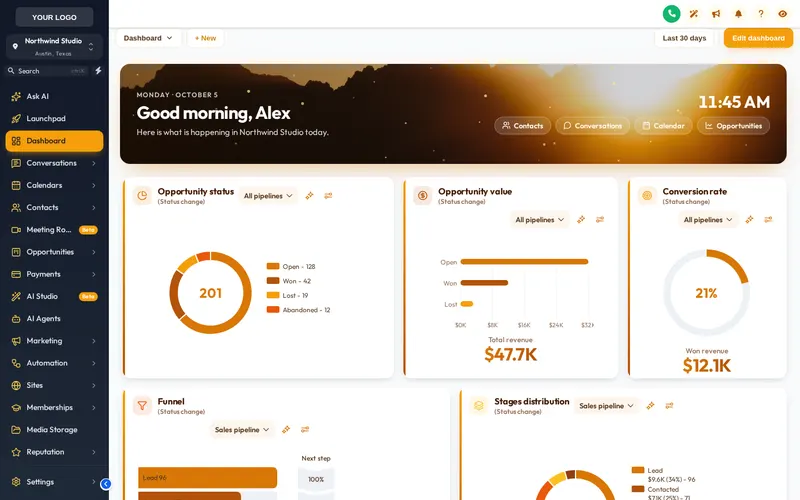Click the + New button
Screen dimensions: 800x500
(205, 38)
